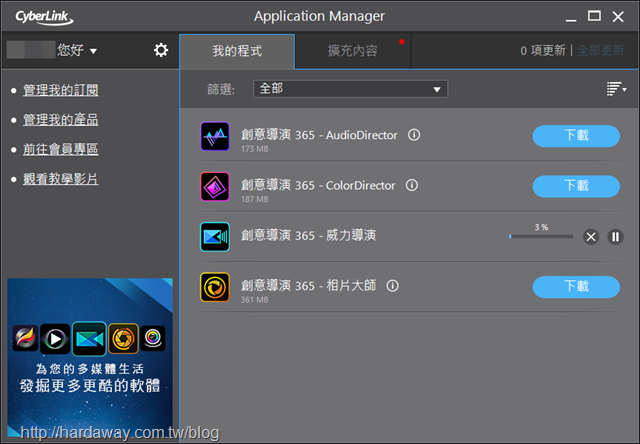Image resolution: width=640 pixels, height=444 pixels.
Task: Select the 創意導演 365 - ColorDirector title
Action: point(318,185)
